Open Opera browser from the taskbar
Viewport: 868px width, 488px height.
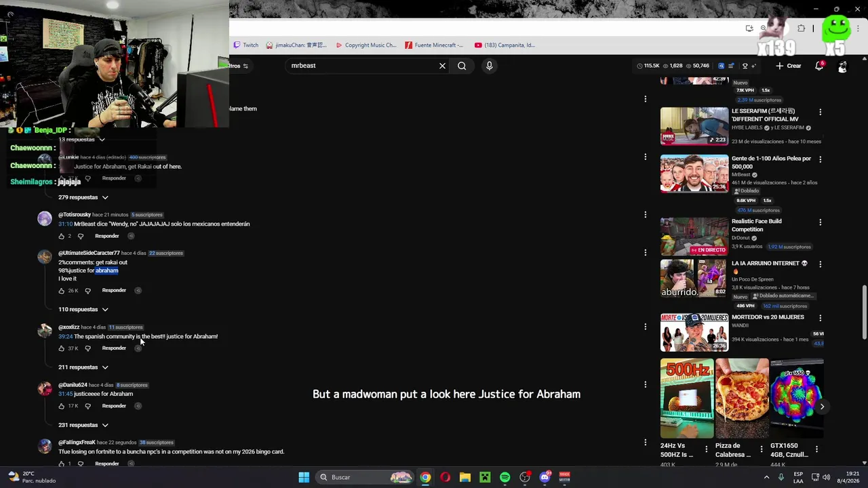tap(445, 477)
